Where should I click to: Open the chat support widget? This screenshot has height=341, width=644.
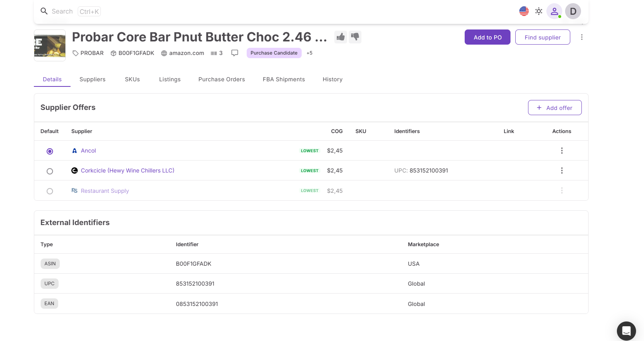coord(626,331)
